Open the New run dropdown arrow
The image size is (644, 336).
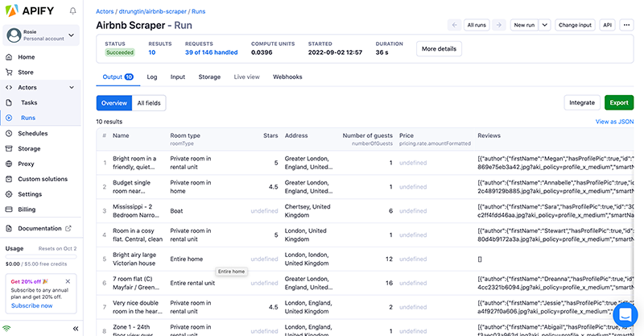545,25
